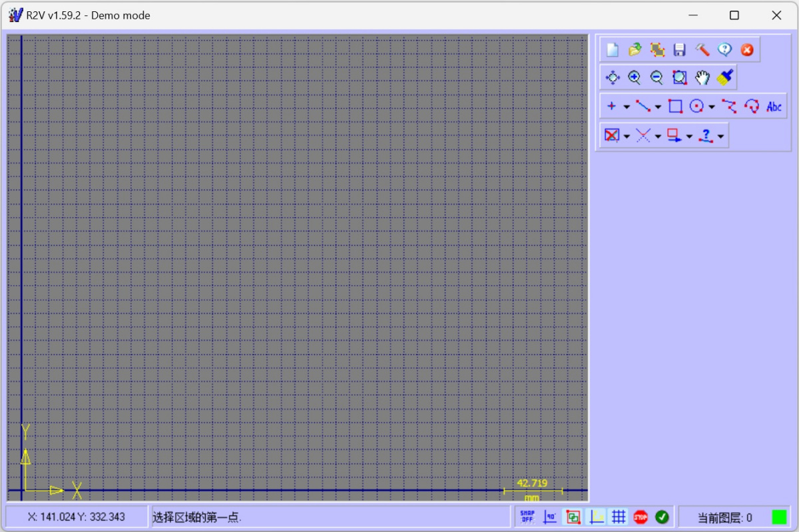The width and height of the screenshot is (799, 532).
Task: Choose the rectangle drawing tool
Action: pyautogui.click(x=675, y=107)
